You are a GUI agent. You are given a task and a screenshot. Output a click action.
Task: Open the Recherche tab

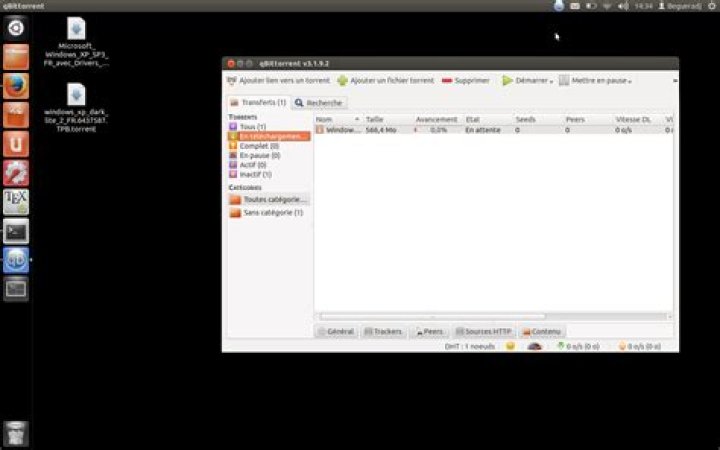click(x=319, y=103)
